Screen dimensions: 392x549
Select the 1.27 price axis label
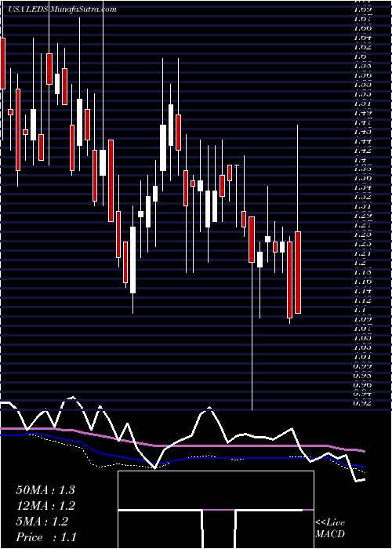click(362, 225)
